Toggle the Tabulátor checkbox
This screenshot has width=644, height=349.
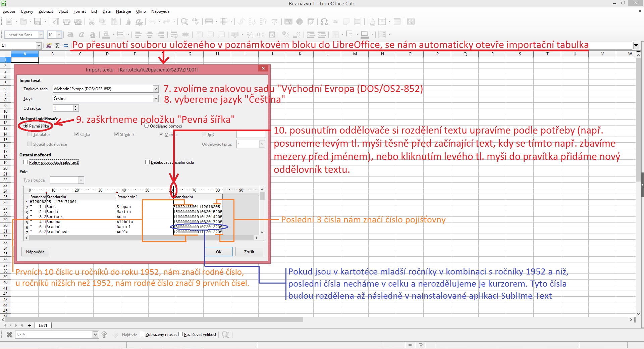click(30, 134)
